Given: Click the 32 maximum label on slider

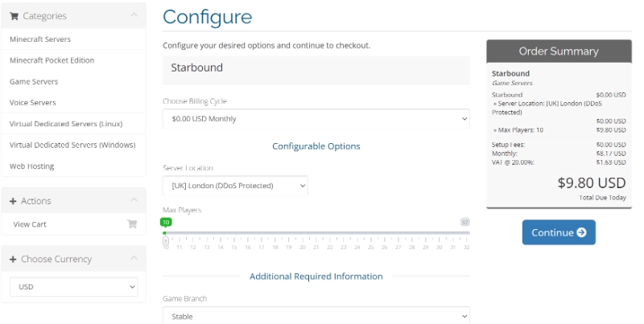Looking at the screenshot, I should pos(464,222).
